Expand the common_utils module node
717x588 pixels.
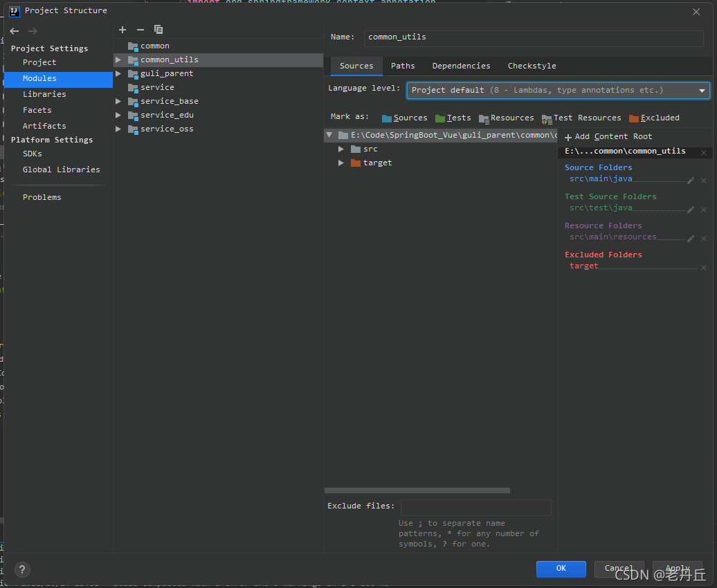point(118,60)
